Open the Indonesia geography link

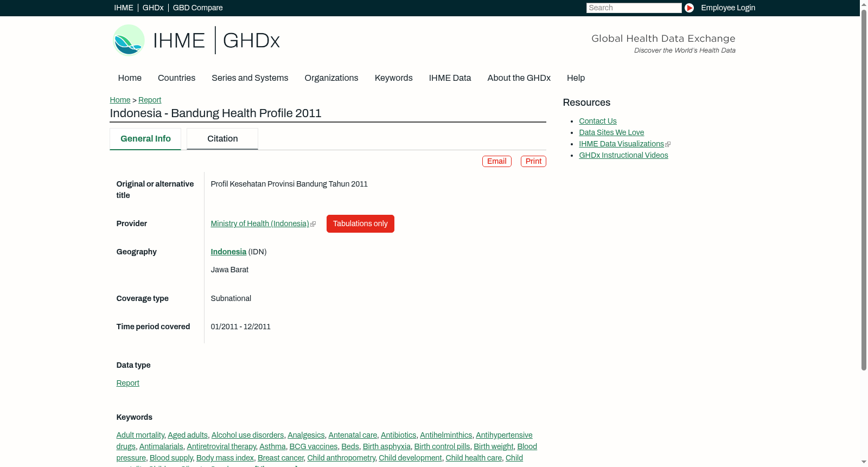point(228,252)
